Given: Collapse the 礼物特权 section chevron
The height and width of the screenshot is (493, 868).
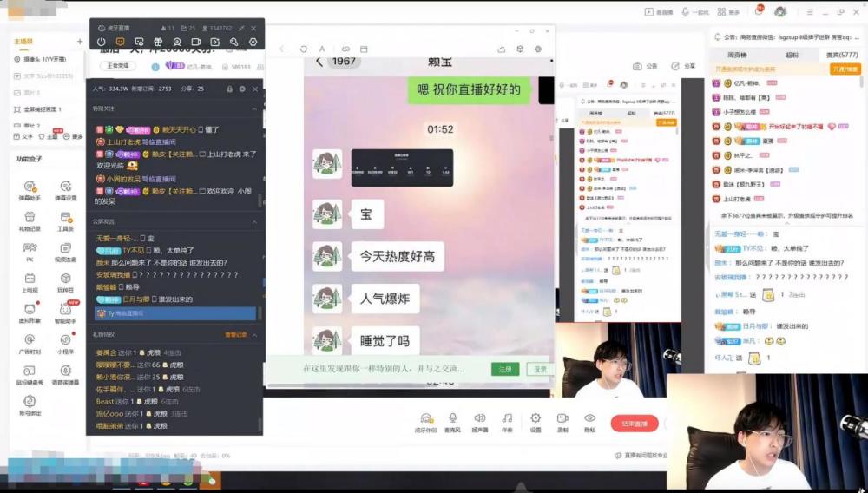Looking at the screenshot, I should click(254, 335).
